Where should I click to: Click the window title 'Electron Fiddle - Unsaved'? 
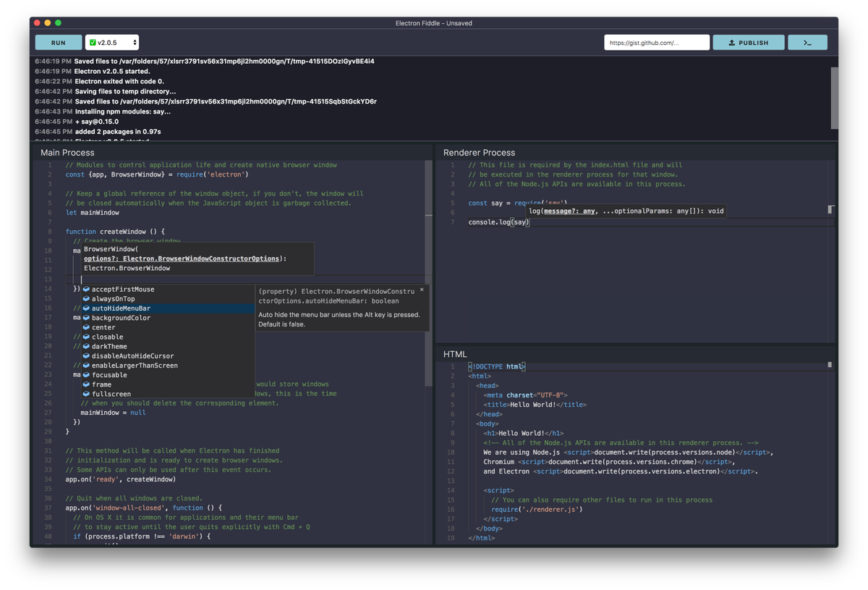434,23
